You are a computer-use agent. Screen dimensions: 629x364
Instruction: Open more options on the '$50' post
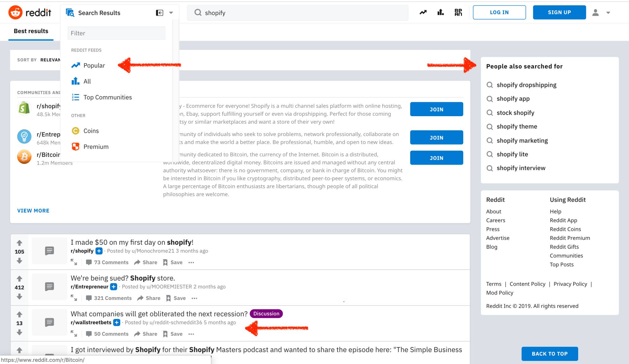point(191,262)
